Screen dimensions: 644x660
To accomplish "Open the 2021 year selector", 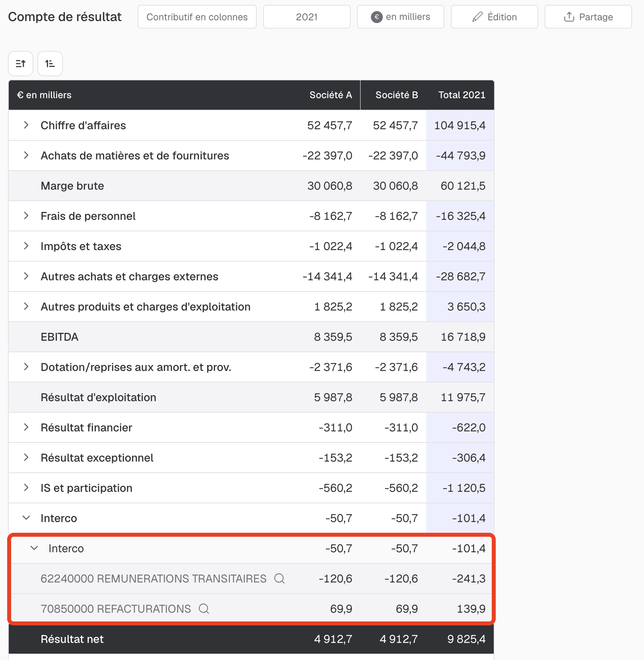I will [x=307, y=17].
